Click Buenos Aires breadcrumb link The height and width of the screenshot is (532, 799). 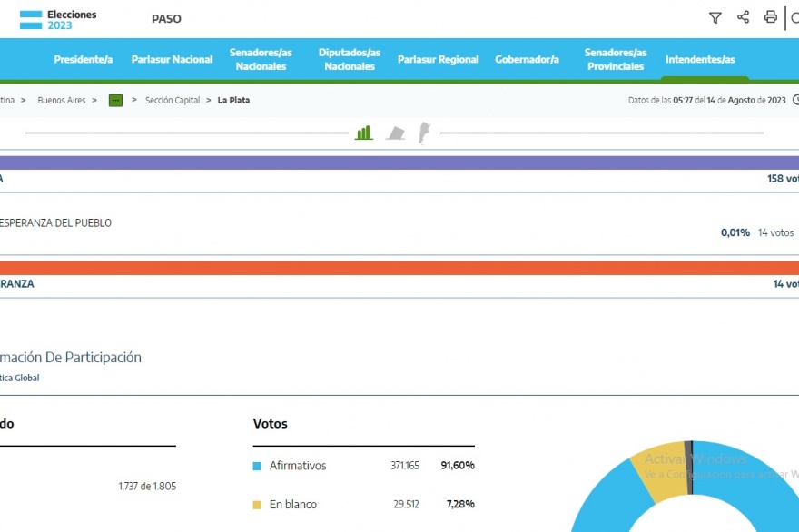pyautogui.click(x=62, y=101)
